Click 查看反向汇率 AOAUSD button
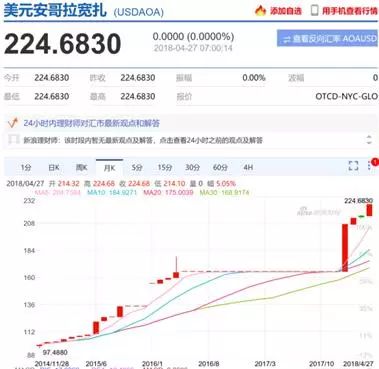The image size is (379, 369). point(327,38)
